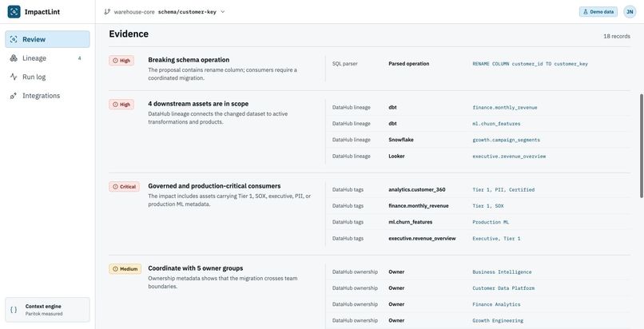The height and width of the screenshot is (329, 644).
Task: Click the Growth Engineering owner value
Action: pyautogui.click(x=498, y=321)
